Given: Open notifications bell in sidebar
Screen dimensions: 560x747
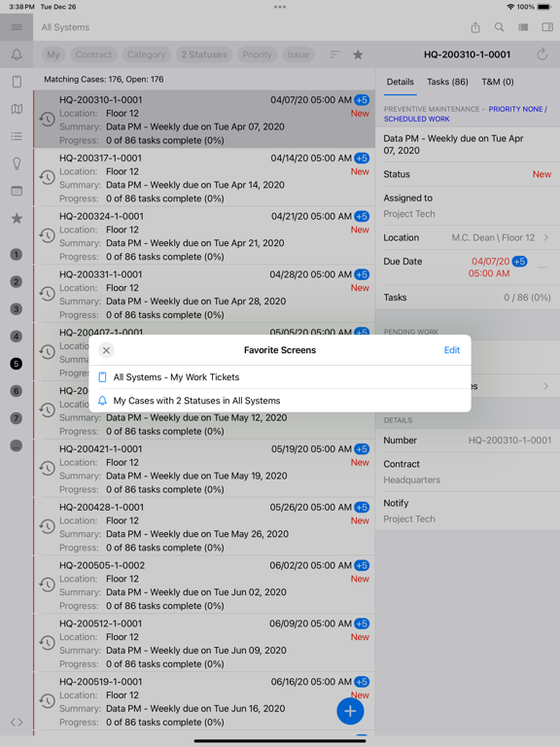Looking at the screenshot, I should tap(17, 54).
